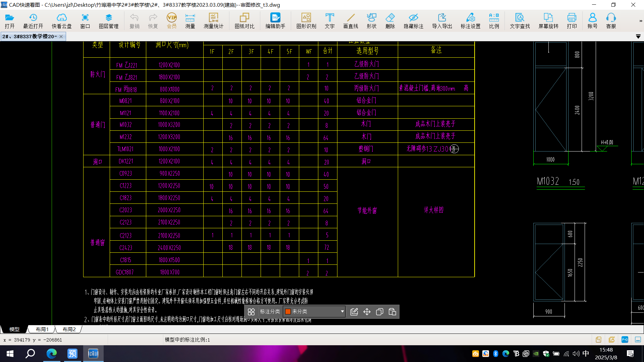Open 图纸对比 drawing compare tool
Viewport: 644px width, 362px height.
click(244, 21)
